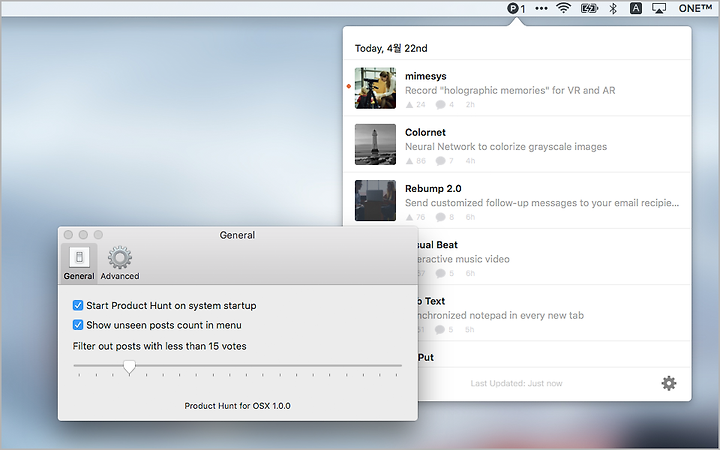Click the input source 'A' icon
This screenshot has height=450, width=720.
click(636, 8)
